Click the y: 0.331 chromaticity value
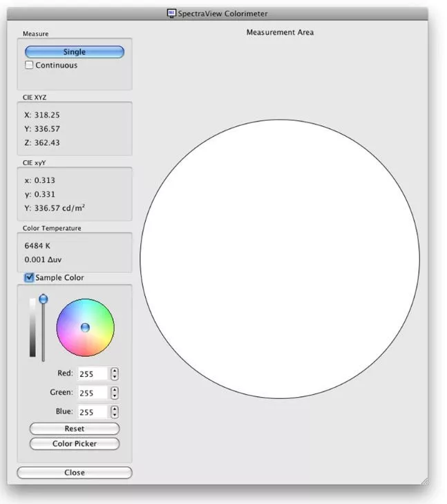Screen dimensions: 447x504 (x=39, y=194)
